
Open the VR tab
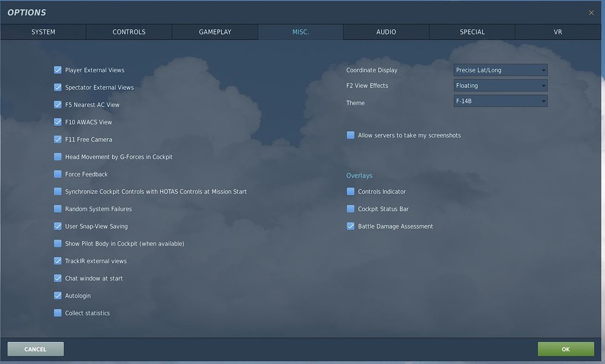[558, 32]
